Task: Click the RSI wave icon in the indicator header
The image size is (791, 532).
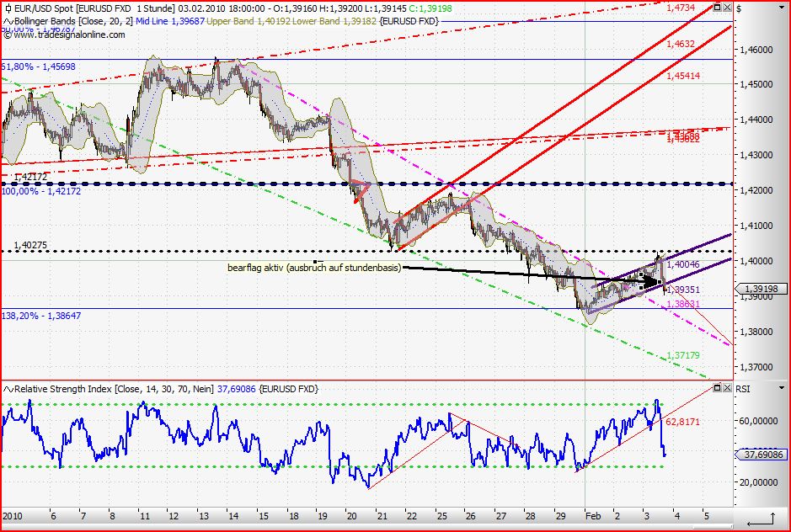Action: [x=7, y=388]
